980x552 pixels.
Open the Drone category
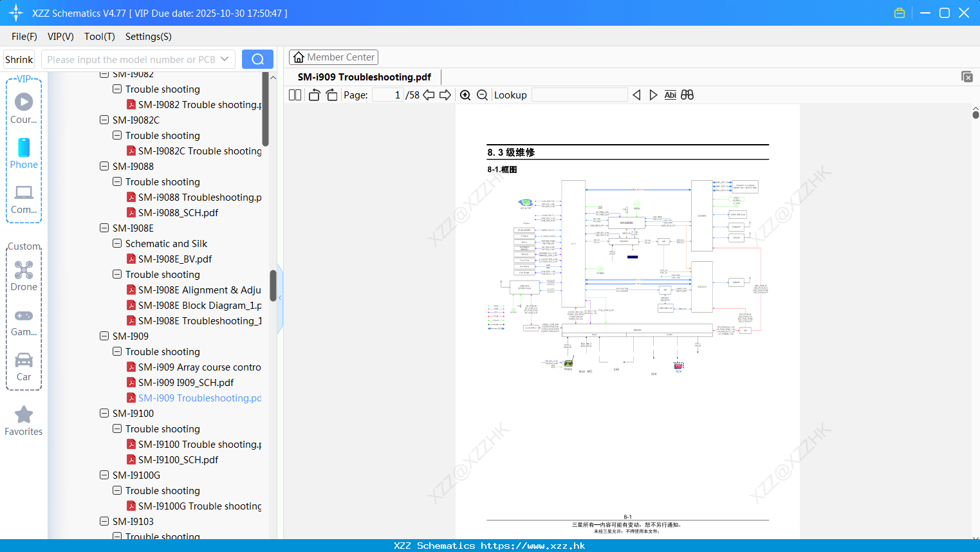(24, 276)
